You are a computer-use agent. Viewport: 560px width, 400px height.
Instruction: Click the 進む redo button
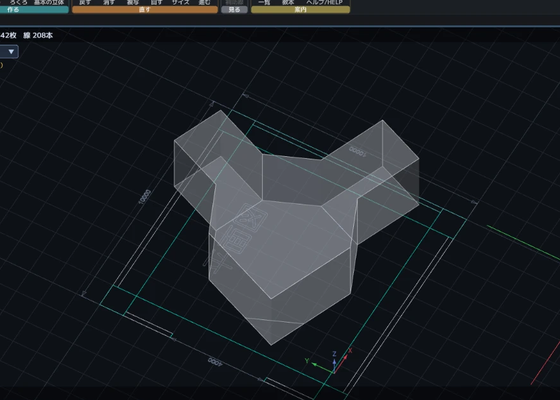[204, 2]
